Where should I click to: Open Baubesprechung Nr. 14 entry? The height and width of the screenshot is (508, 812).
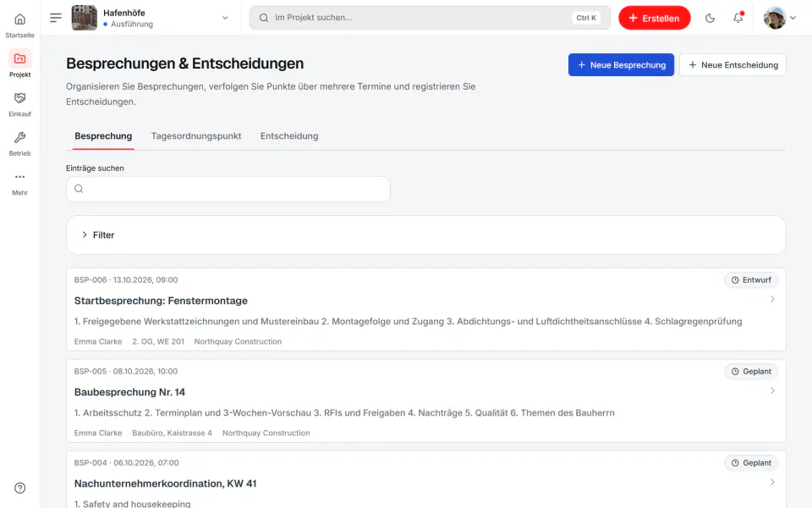pos(129,392)
